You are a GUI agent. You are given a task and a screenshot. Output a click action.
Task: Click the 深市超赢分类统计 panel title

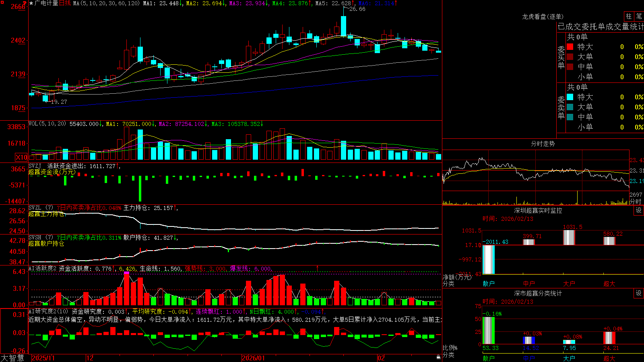(538, 293)
